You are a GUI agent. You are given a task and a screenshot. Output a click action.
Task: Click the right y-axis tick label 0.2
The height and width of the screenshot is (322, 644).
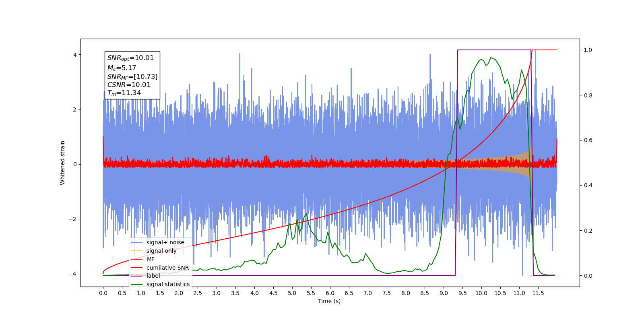tap(588, 231)
